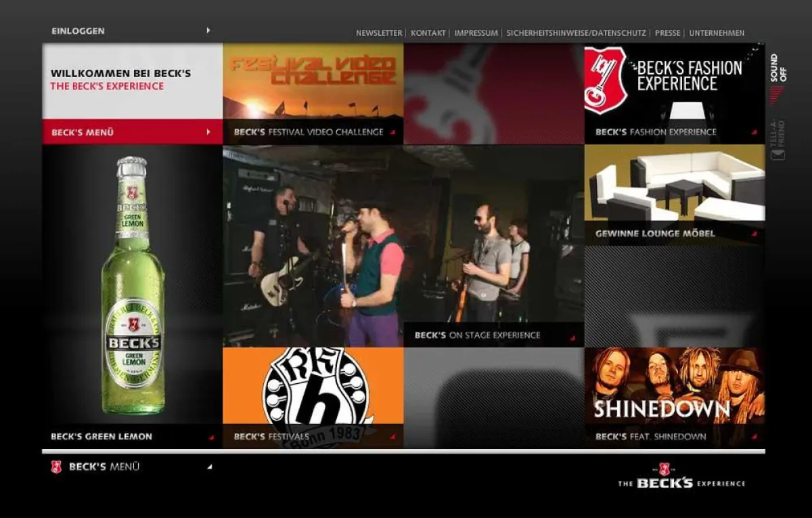The width and height of the screenshot is (812, 518).
Task: Open the Newsletter menu item
Action: pos(378,33)
